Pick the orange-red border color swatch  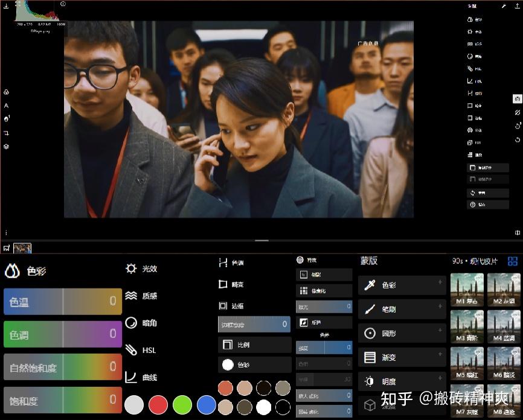225,388
